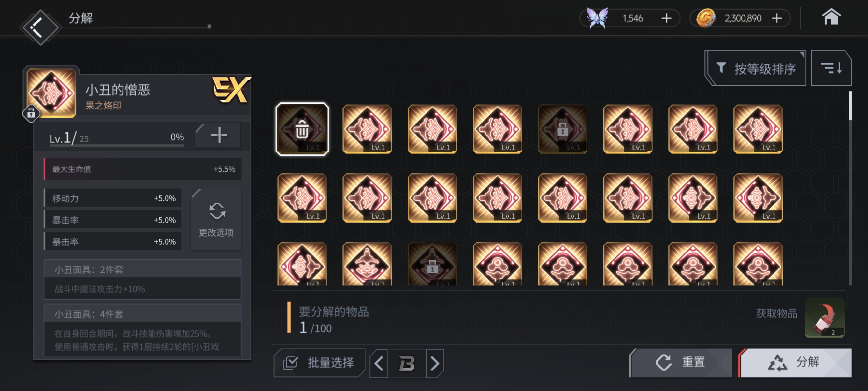Click the back arrow diamond icon
868x391 pixels.
pos(40,27)
